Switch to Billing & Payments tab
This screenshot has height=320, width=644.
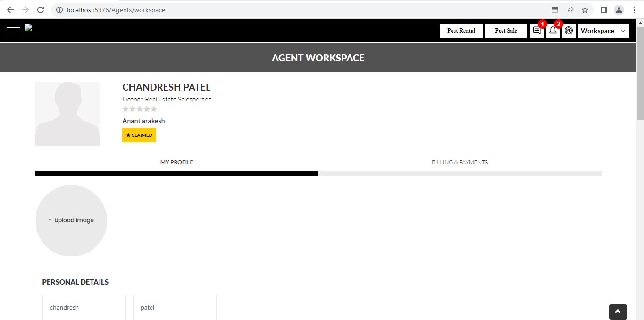[x=460, y=162]
